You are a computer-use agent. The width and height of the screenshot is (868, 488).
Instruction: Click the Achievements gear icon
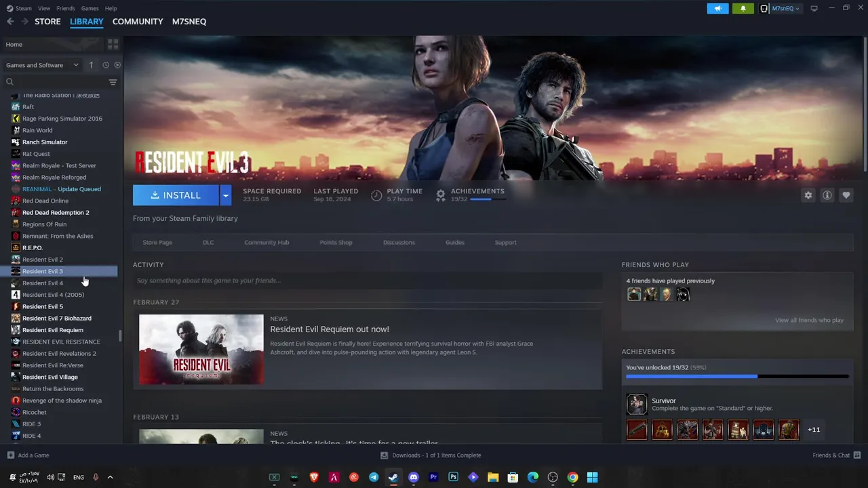440,195
